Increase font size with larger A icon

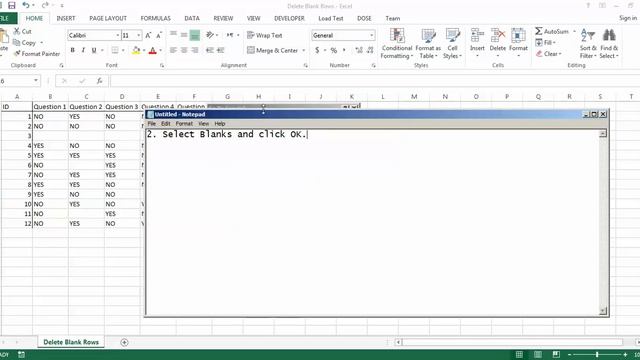tap(148, 36)
